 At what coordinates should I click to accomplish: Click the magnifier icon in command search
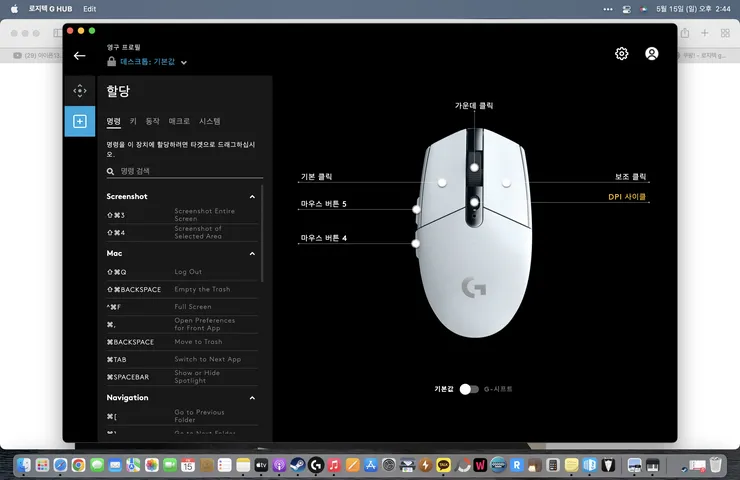(110, 171)
